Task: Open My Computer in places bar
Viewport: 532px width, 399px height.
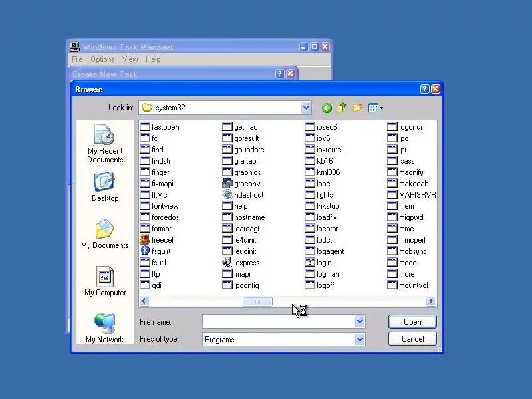Action: pyautogui.click(x=105, y=281)
